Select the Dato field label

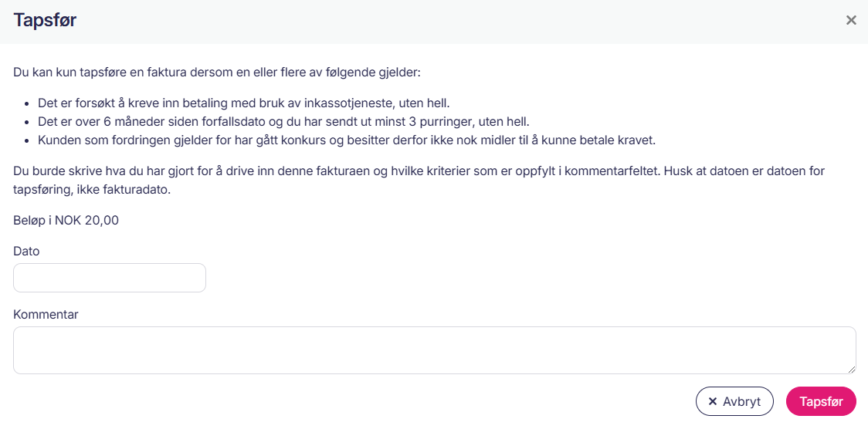pos(26,251)
